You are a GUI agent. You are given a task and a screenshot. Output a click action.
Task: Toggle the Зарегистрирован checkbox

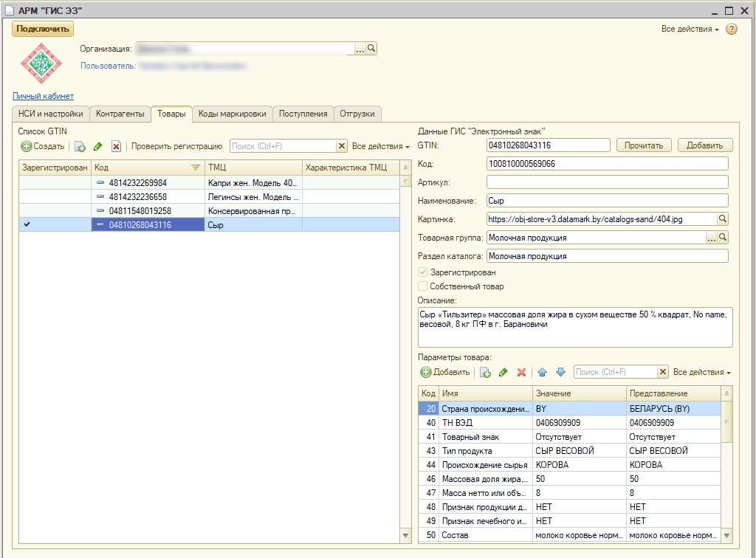423,272
